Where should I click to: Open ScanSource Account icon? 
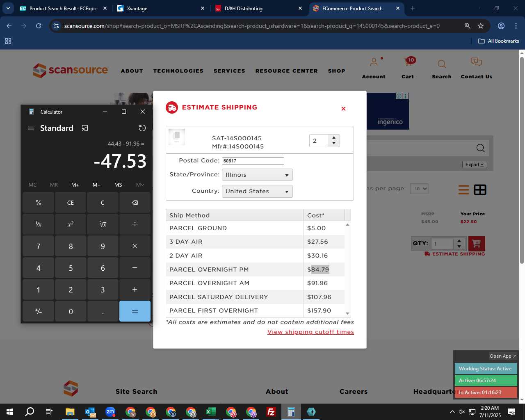click(x=374, y=68)
